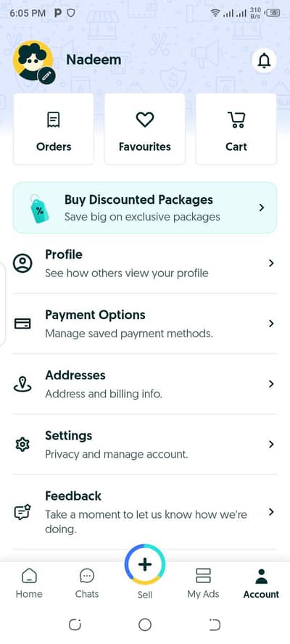290x644 pixels.
Task: Tap the notification bell icon
Action: pyautogui.click(x=264, y=61)
